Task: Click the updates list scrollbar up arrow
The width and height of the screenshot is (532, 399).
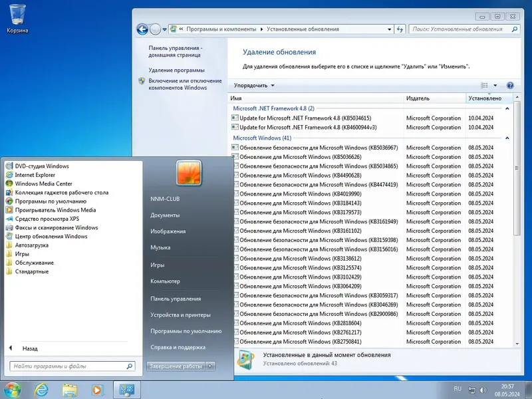Action: [x=517, y=97]
